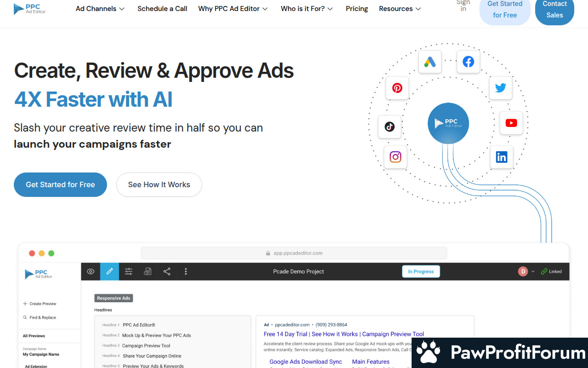The height and width of the screenshot is (368, 588).
Task: Expand the Ad Channels dropdown menu
Action: 100,9
